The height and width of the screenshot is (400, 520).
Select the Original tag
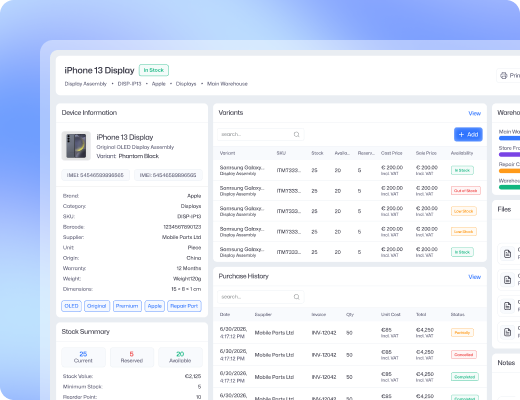97,306
